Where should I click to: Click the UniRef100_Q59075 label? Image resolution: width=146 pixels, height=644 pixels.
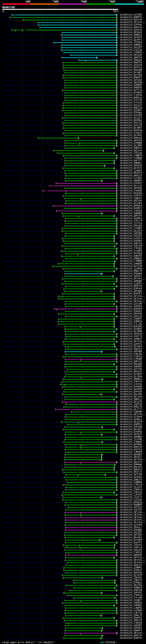pyautogui.click(x=131, y=621)
